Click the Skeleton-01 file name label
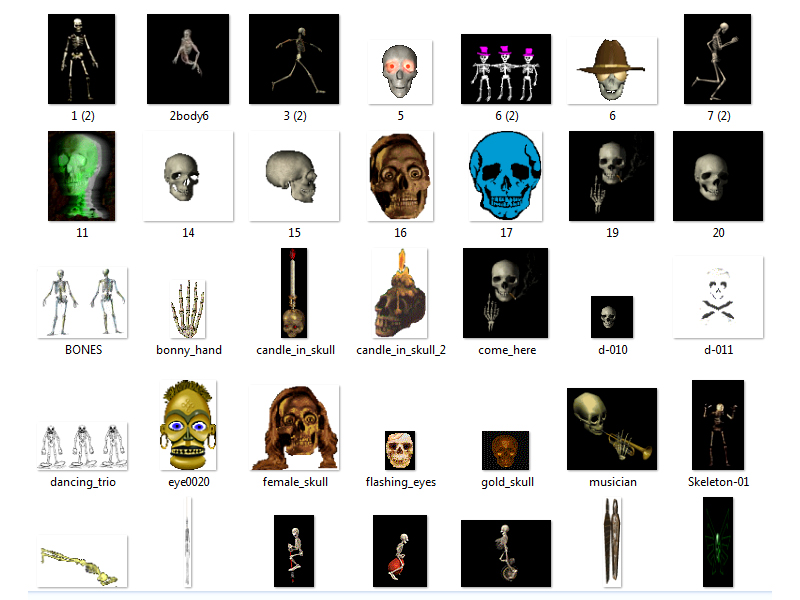The width and height of the screenshot is (800, 600). point(718,482)
